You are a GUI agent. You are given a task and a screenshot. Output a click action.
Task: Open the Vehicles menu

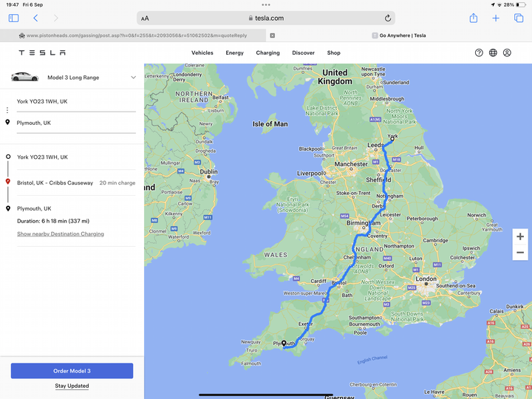(x=202, y=53)
